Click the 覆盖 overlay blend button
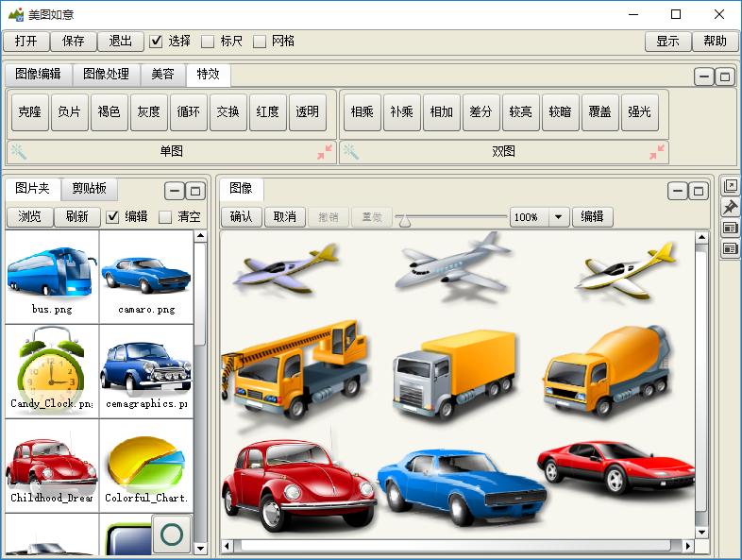 pyautogui.click(x=600, y=112)
